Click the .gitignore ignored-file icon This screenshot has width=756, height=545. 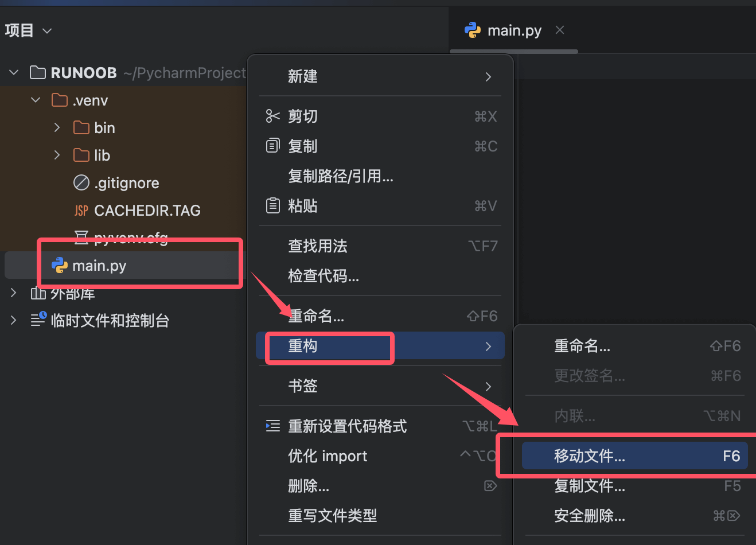[81, 182]
